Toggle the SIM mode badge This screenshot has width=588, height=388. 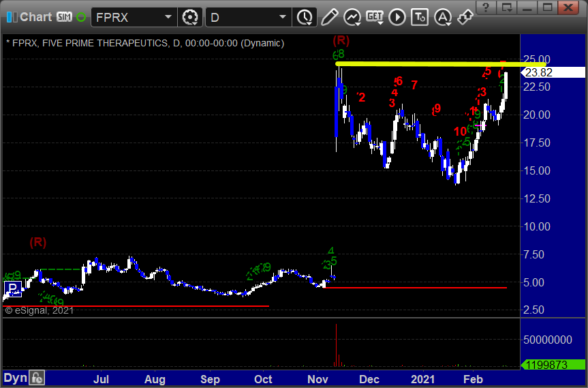pos(64,17)
